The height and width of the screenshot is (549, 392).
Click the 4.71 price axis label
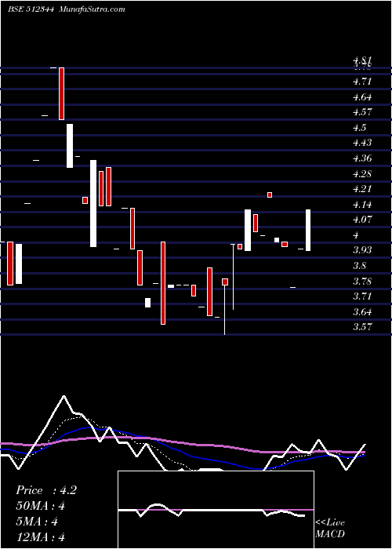(x=362, y=82)
